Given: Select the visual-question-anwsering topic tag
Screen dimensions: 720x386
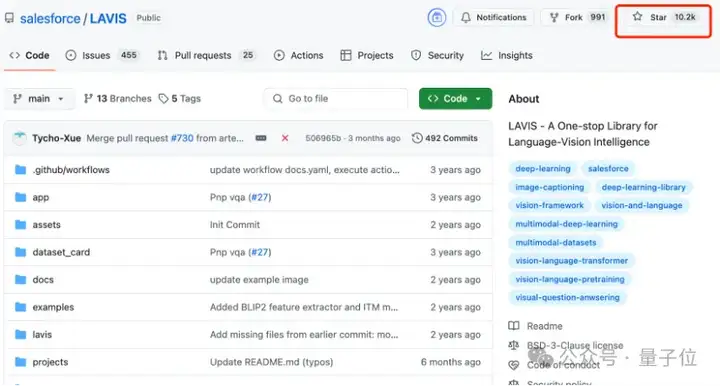Looking at the screenshot, I should tap(567, 297).
